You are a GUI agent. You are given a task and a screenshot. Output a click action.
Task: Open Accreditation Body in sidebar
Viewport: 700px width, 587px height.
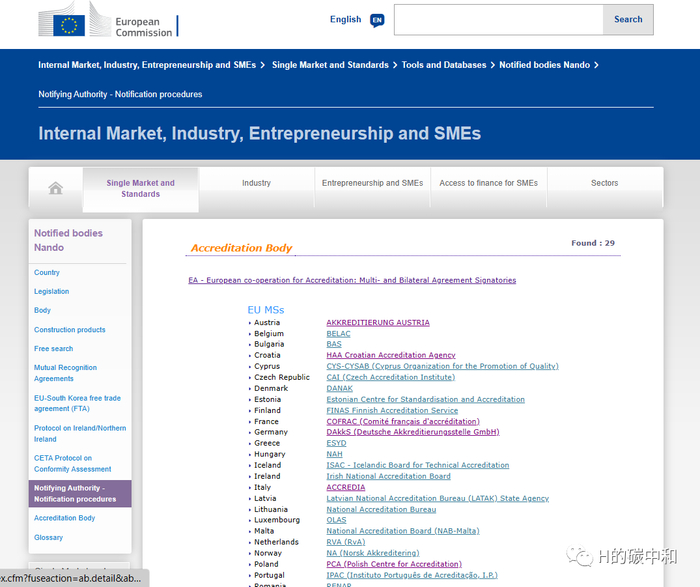[x=65, y=518]
